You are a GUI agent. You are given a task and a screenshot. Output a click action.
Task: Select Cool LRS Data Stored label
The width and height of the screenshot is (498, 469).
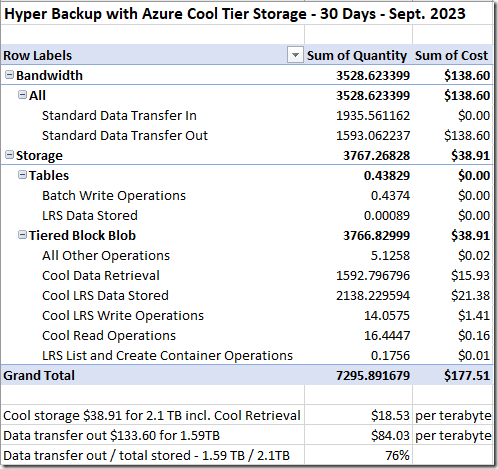coord(105,295)
